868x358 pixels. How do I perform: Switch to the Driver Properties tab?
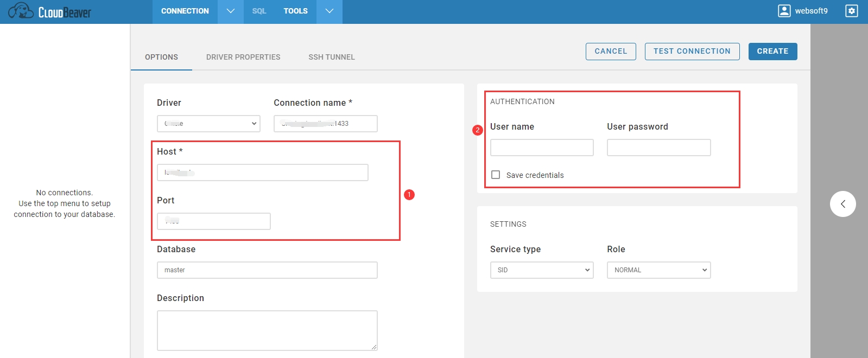243,57
